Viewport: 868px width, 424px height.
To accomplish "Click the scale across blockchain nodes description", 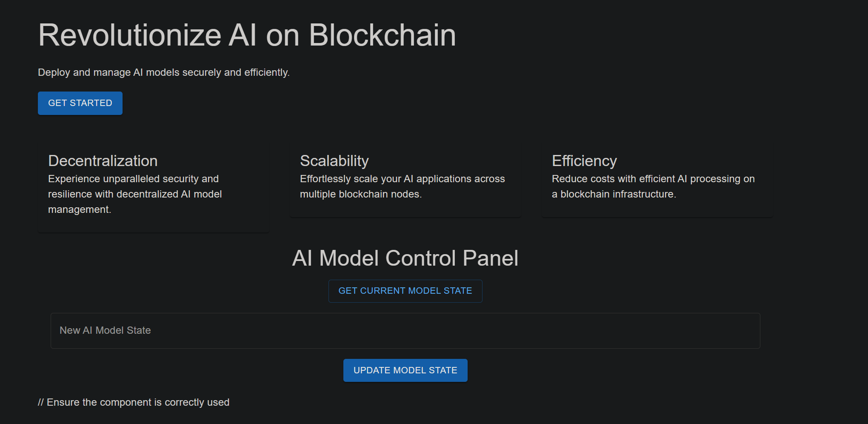I will (402, 186).
